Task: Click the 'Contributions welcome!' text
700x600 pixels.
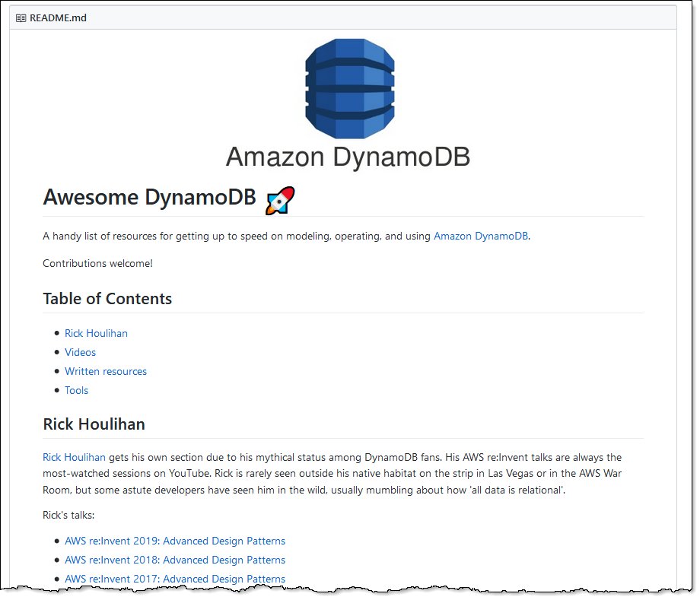Action: pos(97,264)
